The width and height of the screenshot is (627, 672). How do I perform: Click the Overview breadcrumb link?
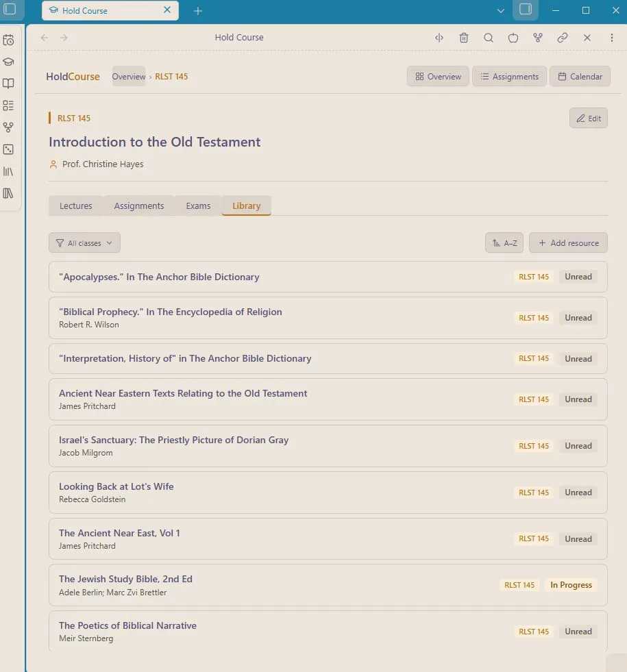[x=129, y=76]
